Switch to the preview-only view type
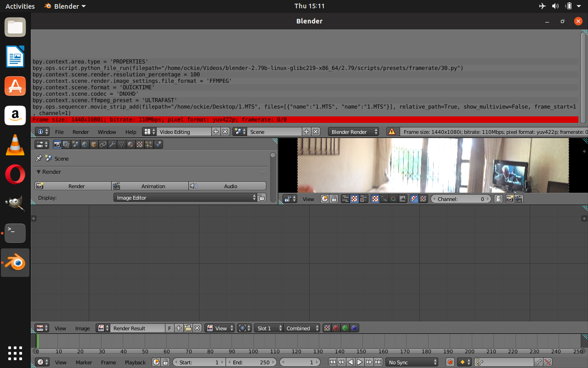This screenshot has width=588, height=368. 354,199
